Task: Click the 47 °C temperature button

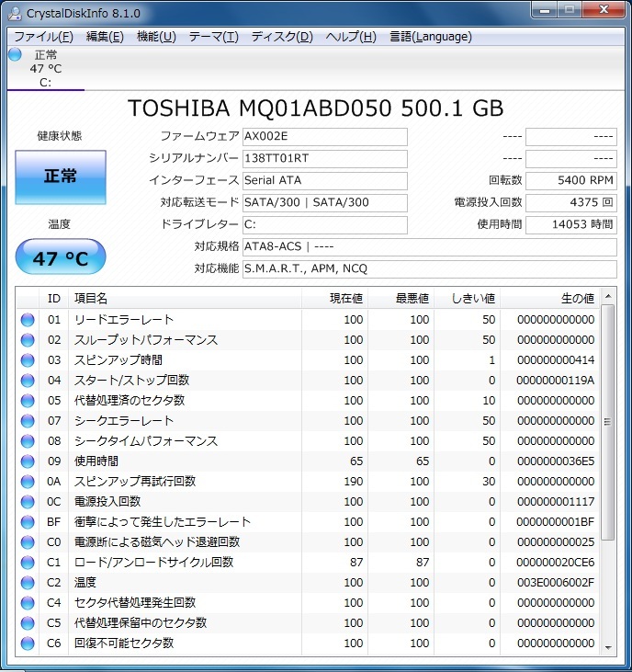Action: [61, 256]
